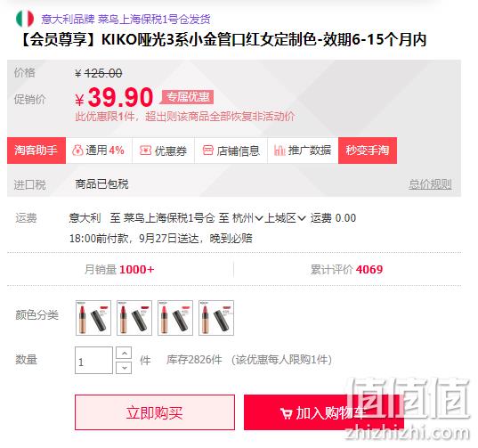Viewport: 478px width, 448px height.
Task: Open the 总价规则 link
Action: point(430,184)
